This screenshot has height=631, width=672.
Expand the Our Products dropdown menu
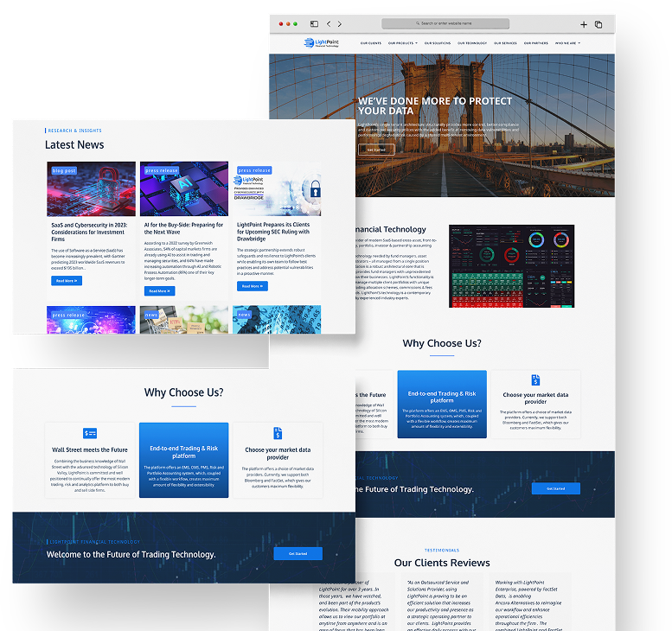pyautogui.click(x=403, y=43)
